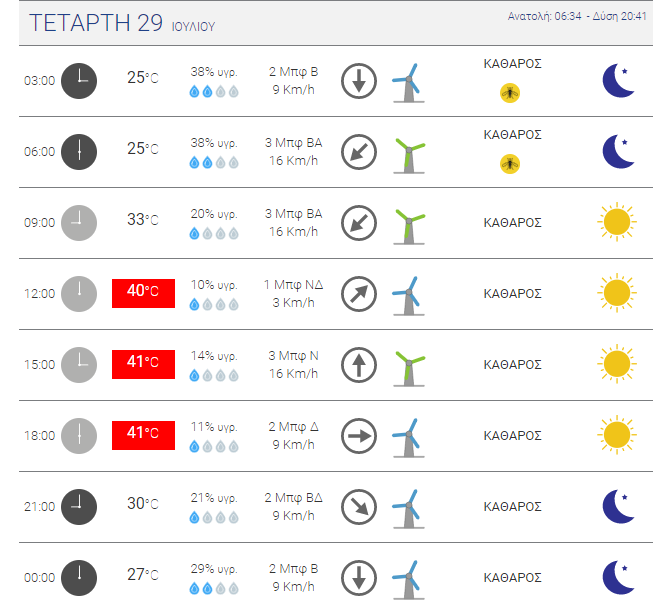662x603 pixels.
Task: Click the ΤΕΤΑΡΤΗ 29 date heading
Action: coord(96,23)
